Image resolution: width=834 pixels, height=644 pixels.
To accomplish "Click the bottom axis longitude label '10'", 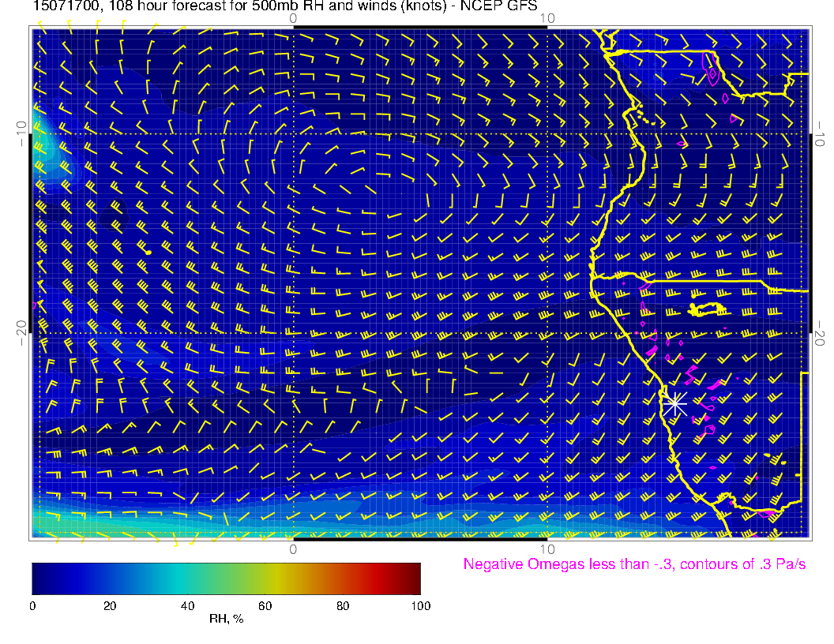I will tap(547, 549).
